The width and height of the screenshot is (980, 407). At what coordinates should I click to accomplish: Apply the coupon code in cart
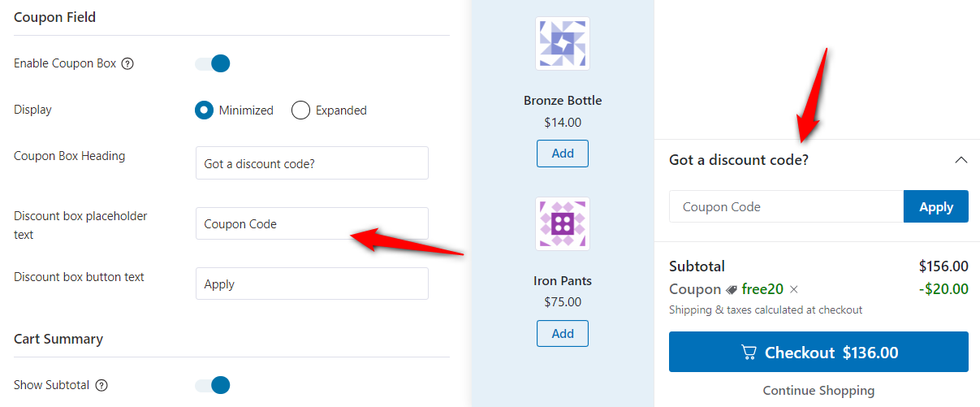(x=936, y=206)
